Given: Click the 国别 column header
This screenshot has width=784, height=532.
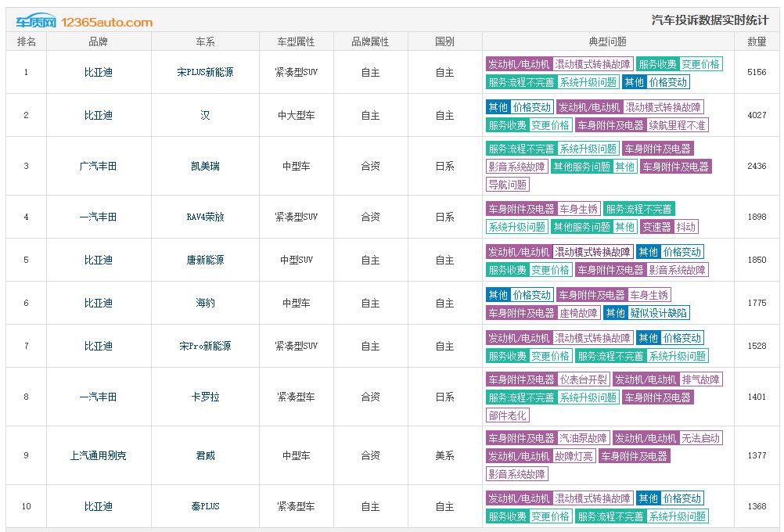Looking at the screenshot, I should pos(444,41).
